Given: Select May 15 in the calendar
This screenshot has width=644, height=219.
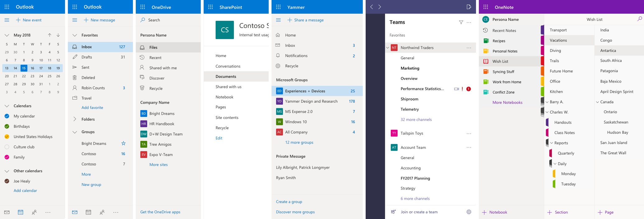Looking at the screenshot, I should click(24, 68).
